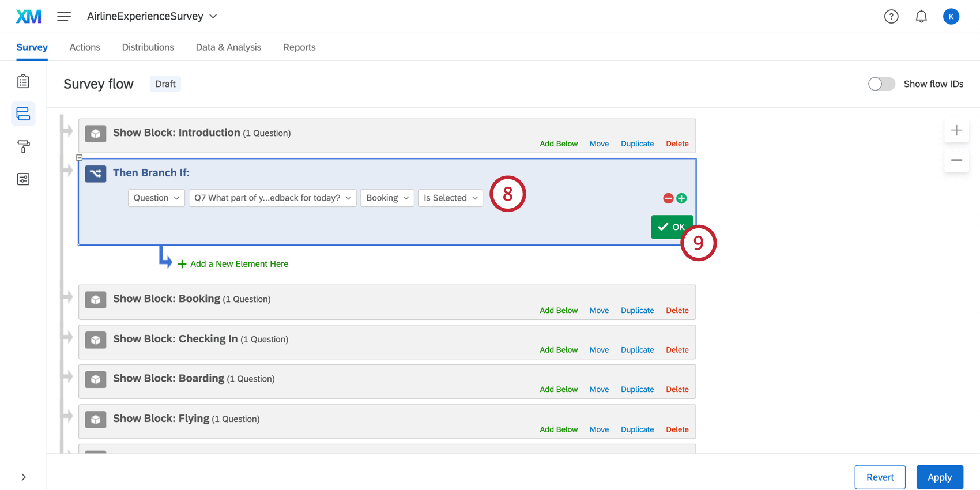Go to the Data & Analysis tab

pos(228,47)
